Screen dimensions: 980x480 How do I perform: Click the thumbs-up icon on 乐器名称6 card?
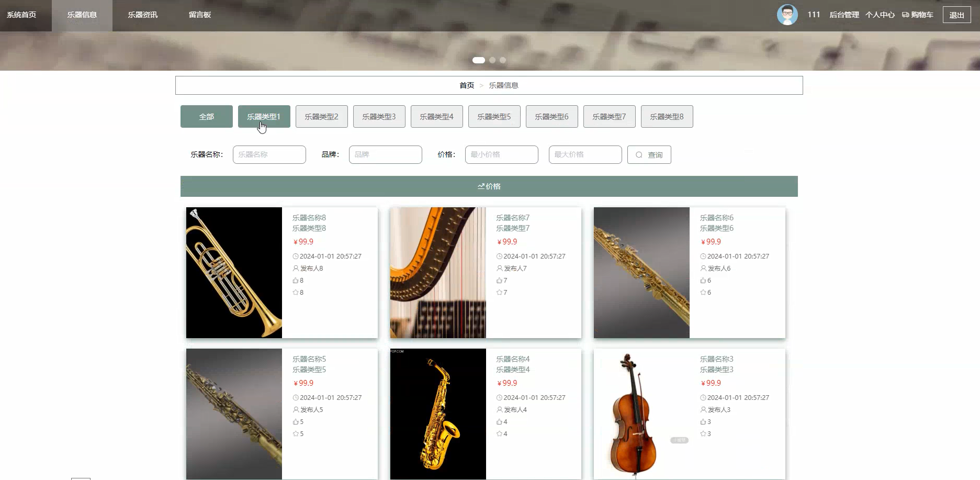pos(703,280)
